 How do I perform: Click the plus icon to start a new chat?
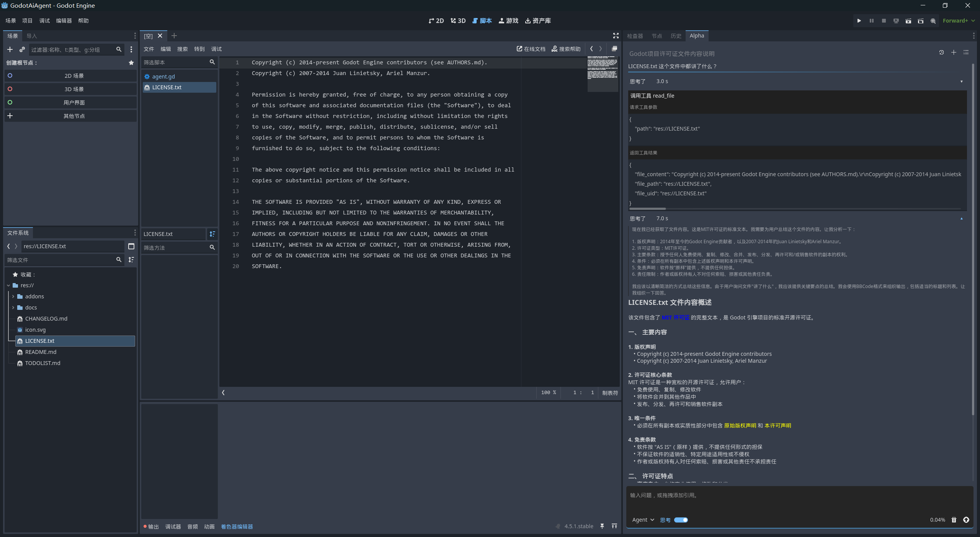954,52
